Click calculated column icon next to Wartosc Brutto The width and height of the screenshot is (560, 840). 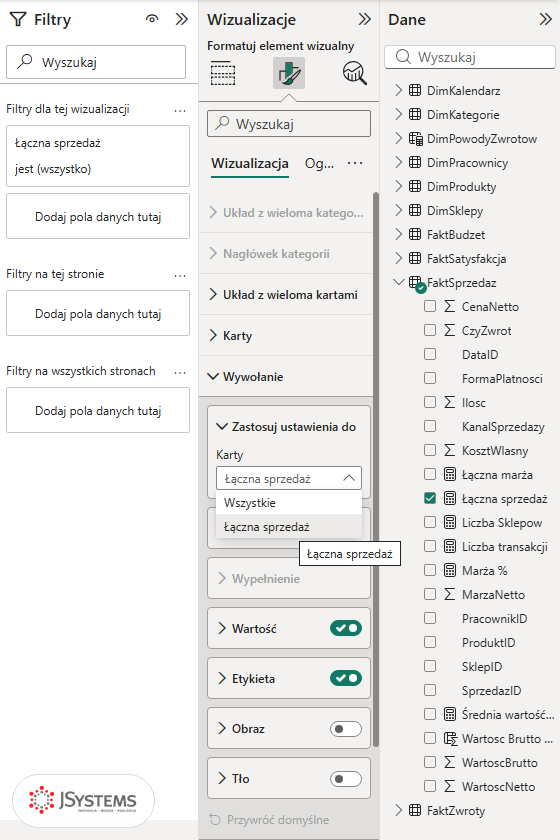point(451,739)
